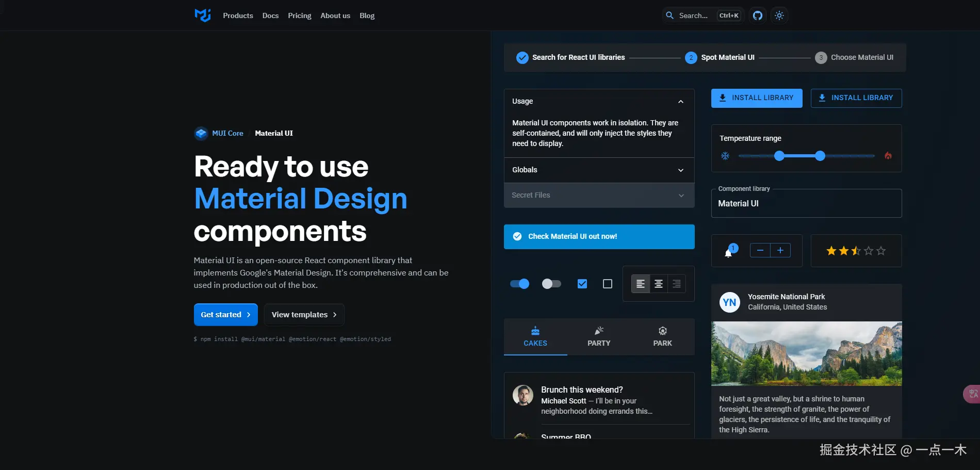The height and width of the screenshot is (470, 980).
Task: Open the Docs menu
Action: (270, 15)
